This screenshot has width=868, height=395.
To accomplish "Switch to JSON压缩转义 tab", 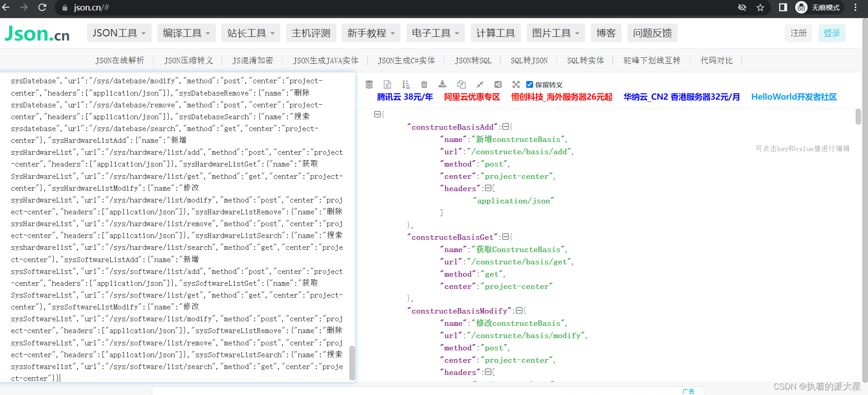I will [x=189, y=61].
